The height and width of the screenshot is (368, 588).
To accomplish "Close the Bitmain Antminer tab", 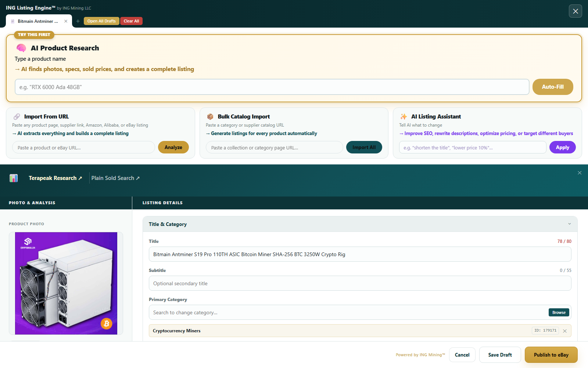I will click(66, 21).
